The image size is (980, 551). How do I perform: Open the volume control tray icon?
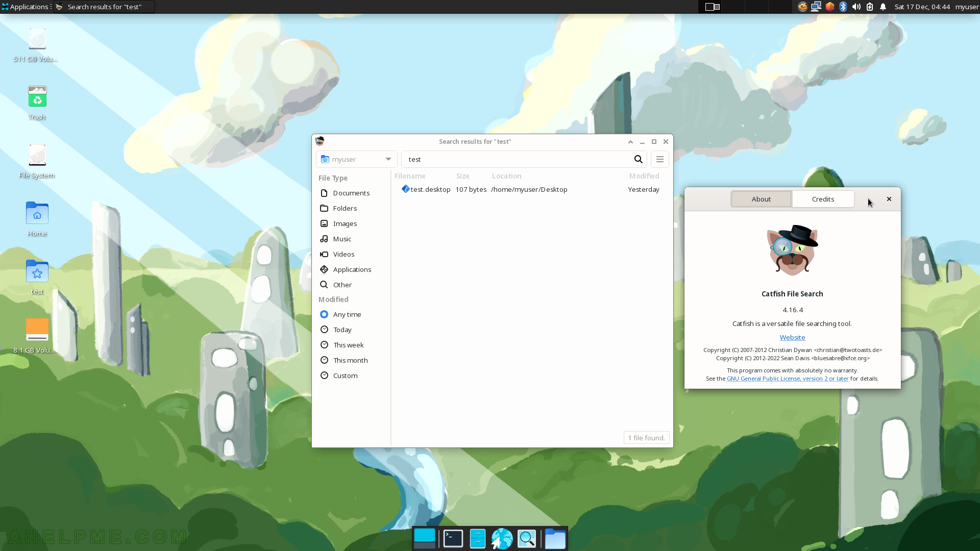tap(856, 7)
